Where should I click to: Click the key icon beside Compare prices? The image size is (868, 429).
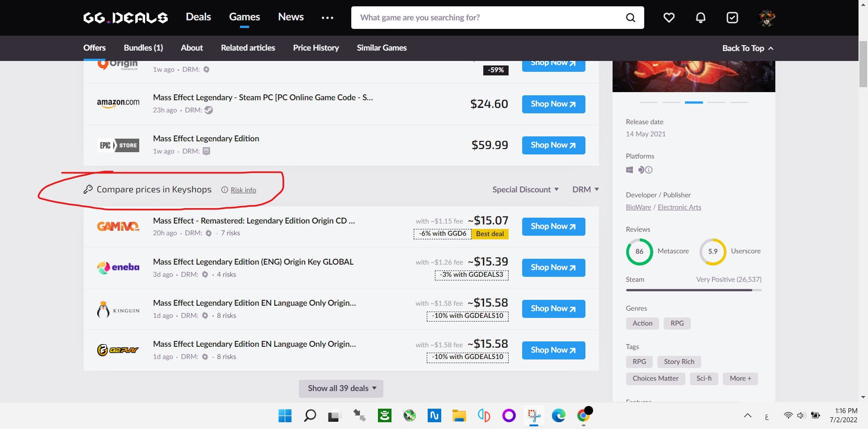[x=88, y=190]
